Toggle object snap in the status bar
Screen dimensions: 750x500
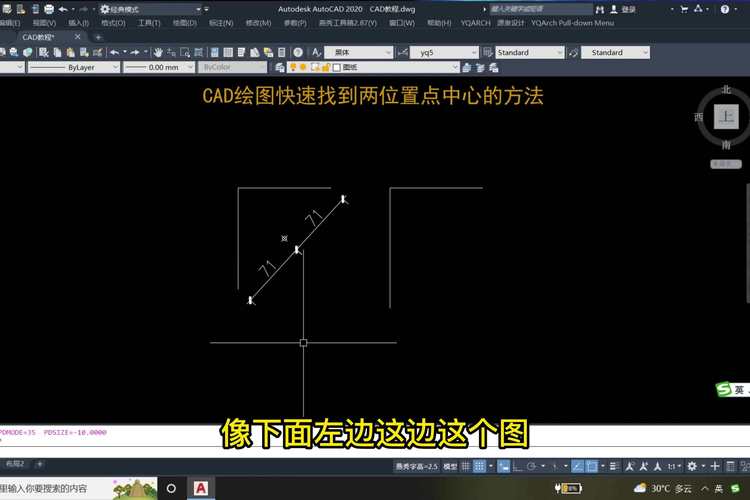(593, 466)
